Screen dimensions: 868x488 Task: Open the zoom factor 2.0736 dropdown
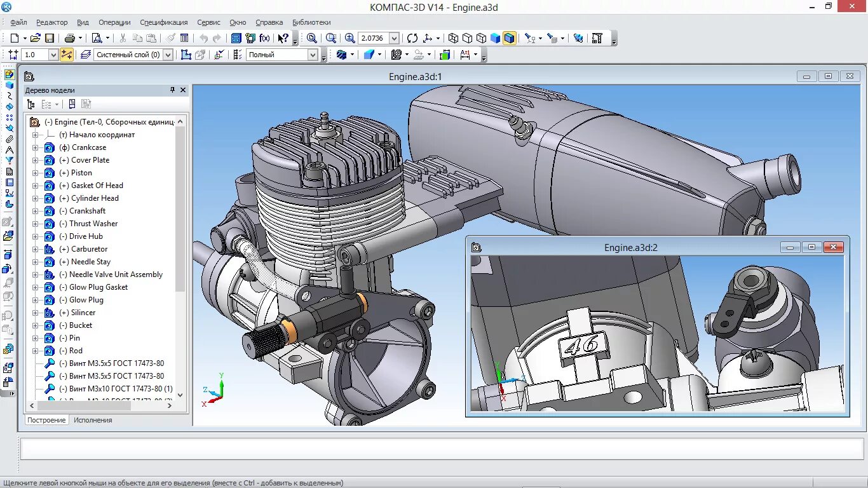(x=394, y=38)
